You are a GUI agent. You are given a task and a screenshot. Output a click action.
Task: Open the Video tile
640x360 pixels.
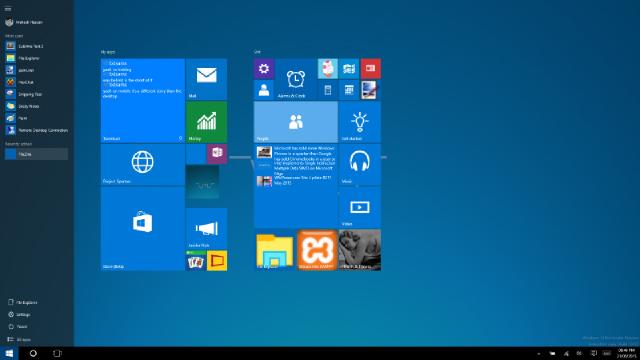click(x=360, y=207)
